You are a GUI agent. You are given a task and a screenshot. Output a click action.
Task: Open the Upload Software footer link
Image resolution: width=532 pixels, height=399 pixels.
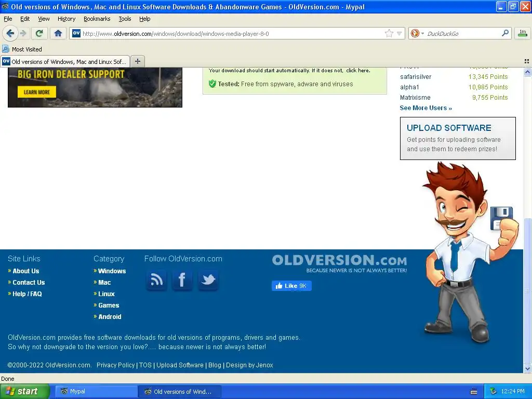[x=180, y=365]
